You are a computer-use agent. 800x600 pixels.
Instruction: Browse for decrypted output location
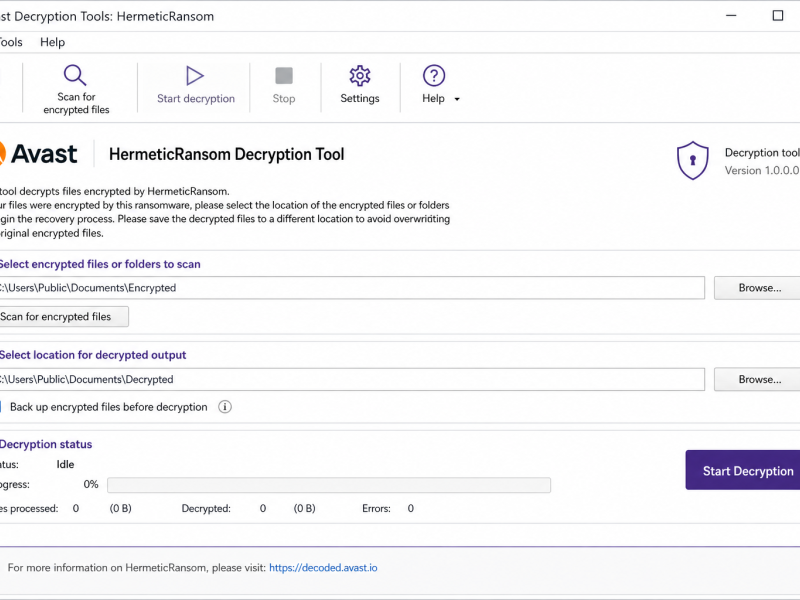(x=757, y=380)
